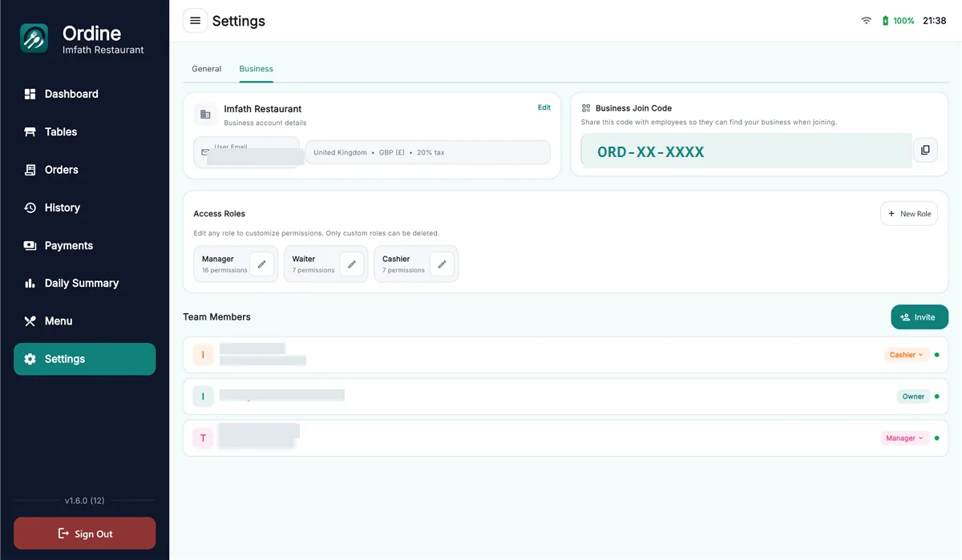Edit the Manager role with its pencil icon
962x560 pixels.
pos(261,264)
